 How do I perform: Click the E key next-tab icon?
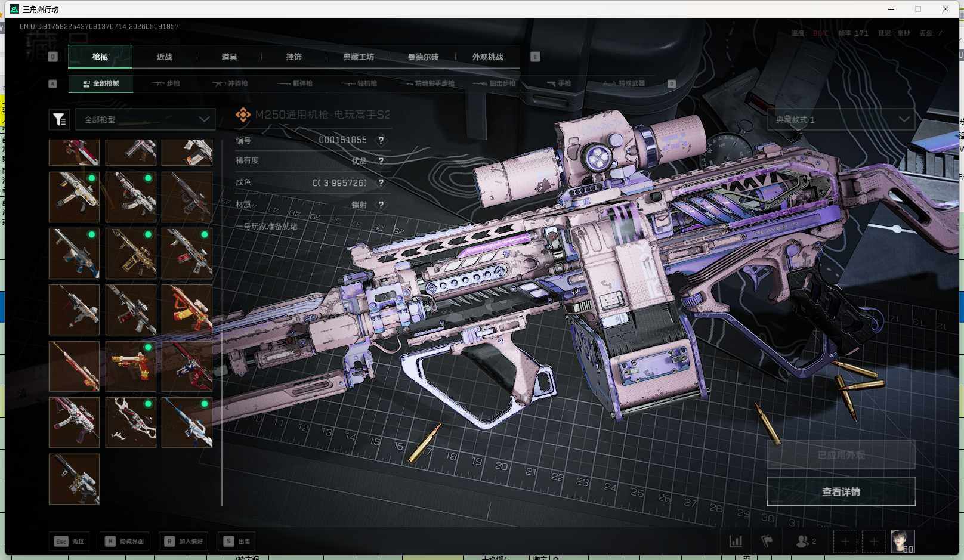[x=535, y=57]
